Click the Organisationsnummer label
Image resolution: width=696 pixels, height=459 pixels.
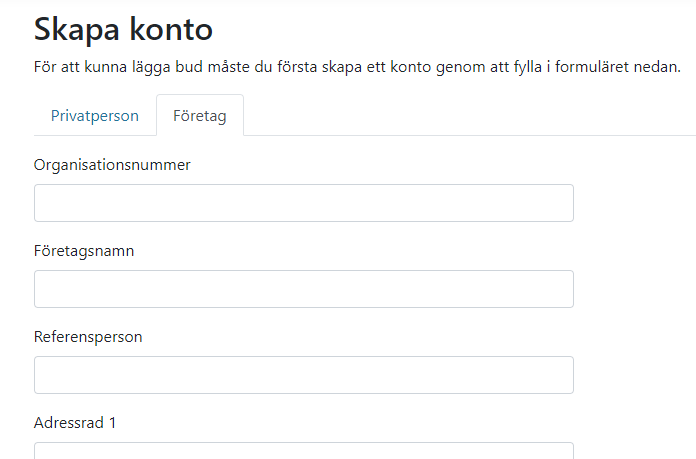point(112,165)
